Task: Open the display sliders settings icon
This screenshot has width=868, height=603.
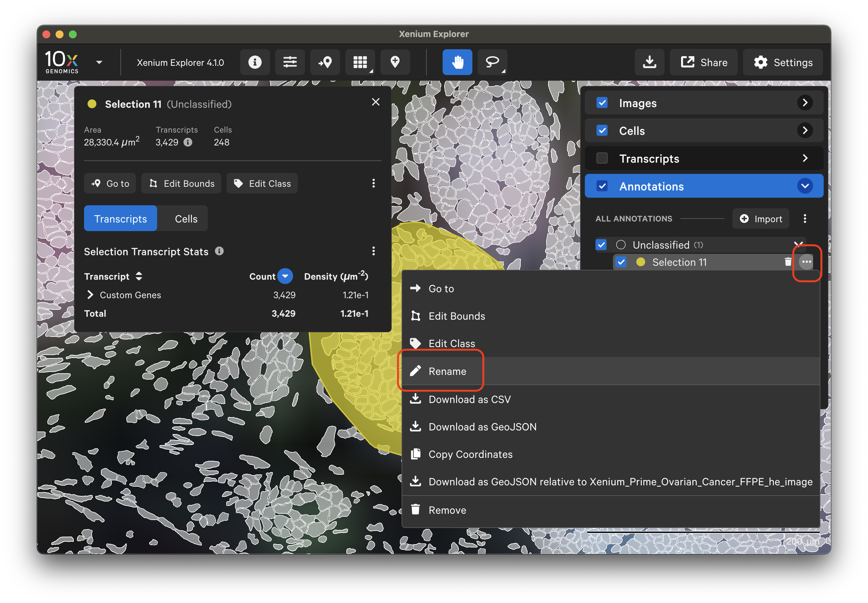Action: [289, 62]
